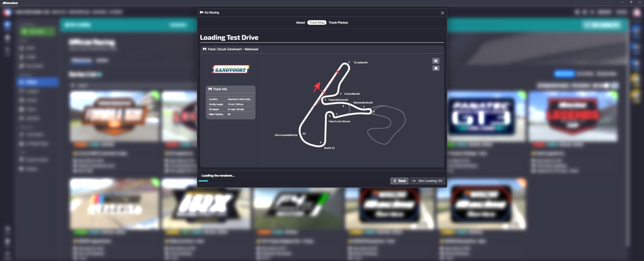Open the Track Photos tab
This screenshot has height=261, width=644.
point(338,23)
